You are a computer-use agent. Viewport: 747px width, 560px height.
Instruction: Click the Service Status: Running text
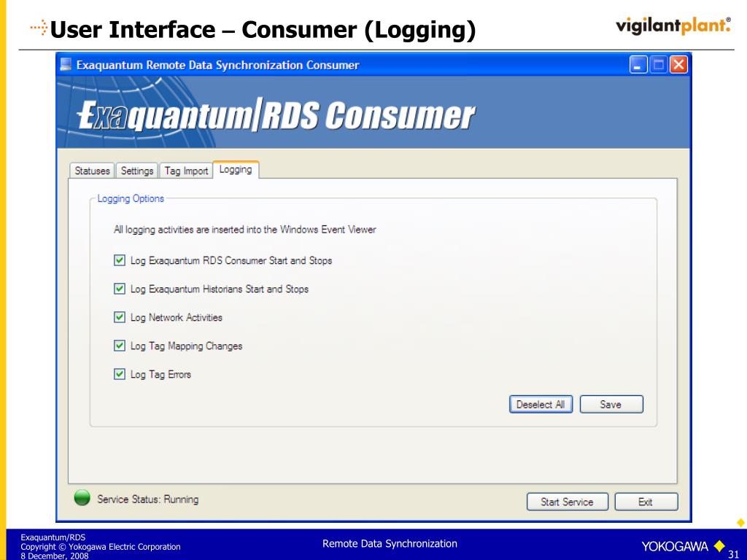[147, 499]
